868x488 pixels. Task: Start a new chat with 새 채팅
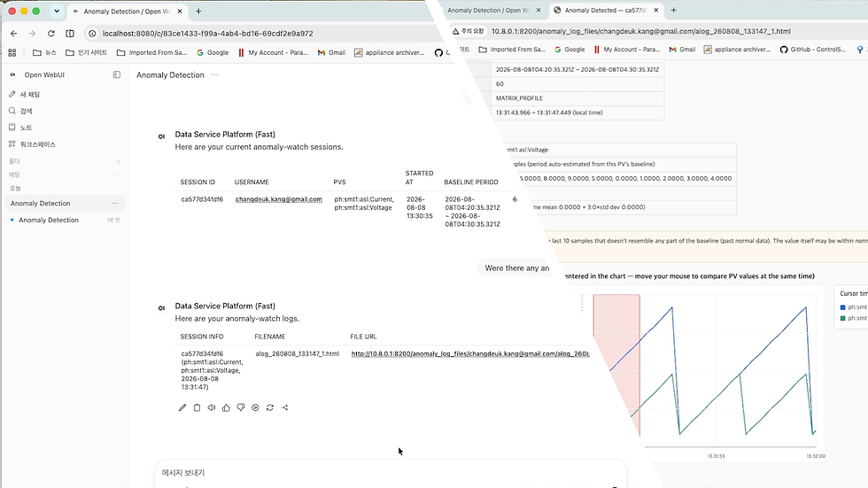[25, 95]
